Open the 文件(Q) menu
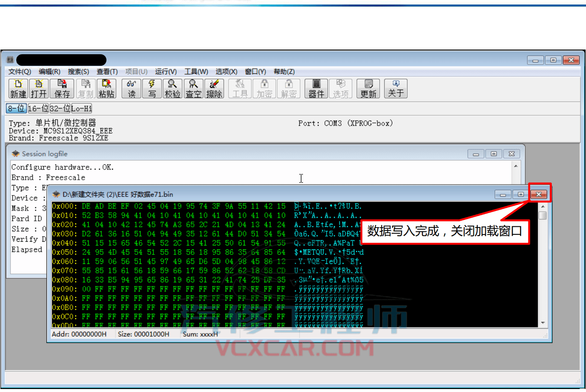The width and height of the screenshot is (586, 392). 20,72
